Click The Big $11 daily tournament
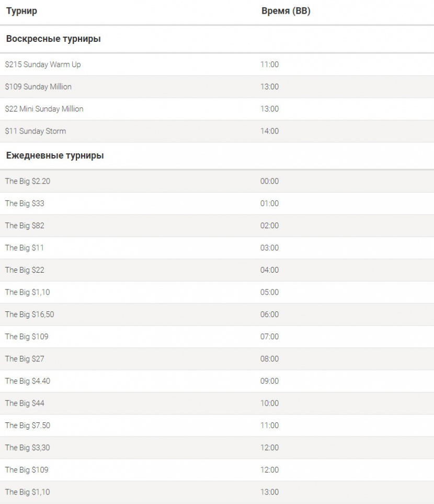This screenshot has height=504, width=434. [x=25, y=248]
